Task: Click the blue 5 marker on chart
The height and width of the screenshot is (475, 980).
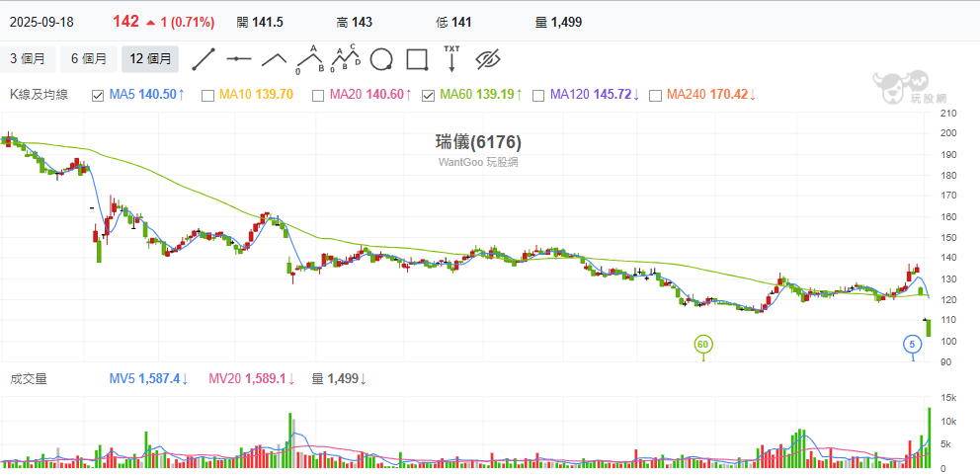Action: (x=913, y=344)
